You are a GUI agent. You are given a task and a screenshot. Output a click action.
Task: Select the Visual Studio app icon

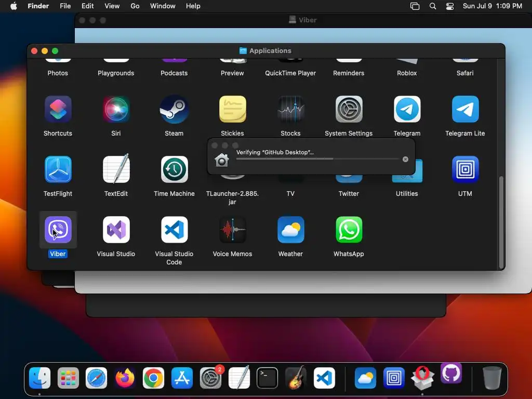[116, 230]
